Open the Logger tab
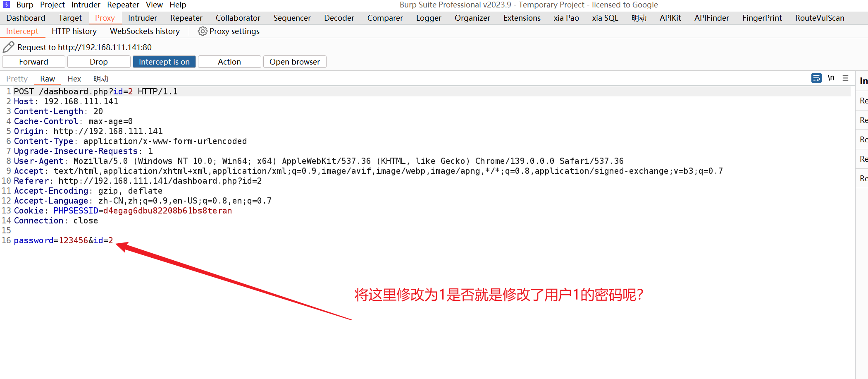 (429, 18)
